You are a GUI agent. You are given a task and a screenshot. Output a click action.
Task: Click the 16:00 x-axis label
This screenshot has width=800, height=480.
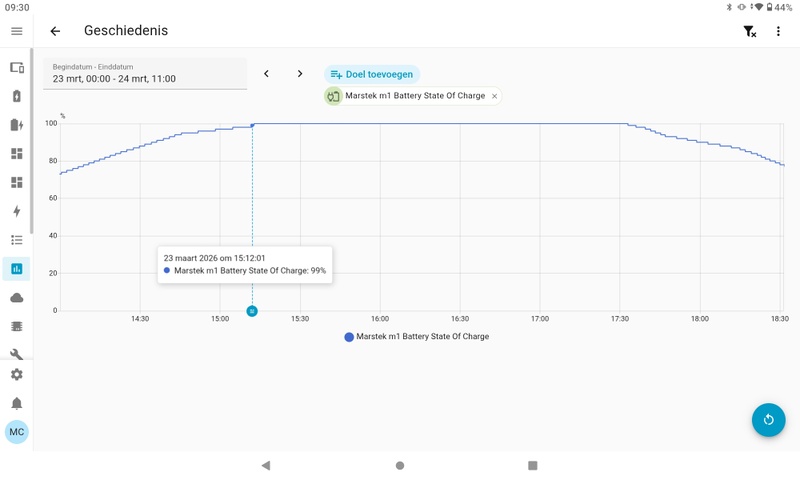pyautogui.click(x=380, y=319)
